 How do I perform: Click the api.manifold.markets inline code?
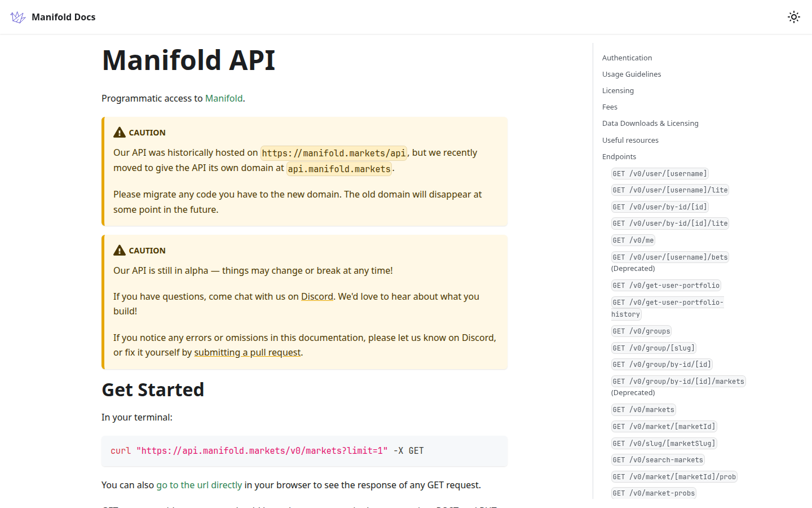click(339, 169)
